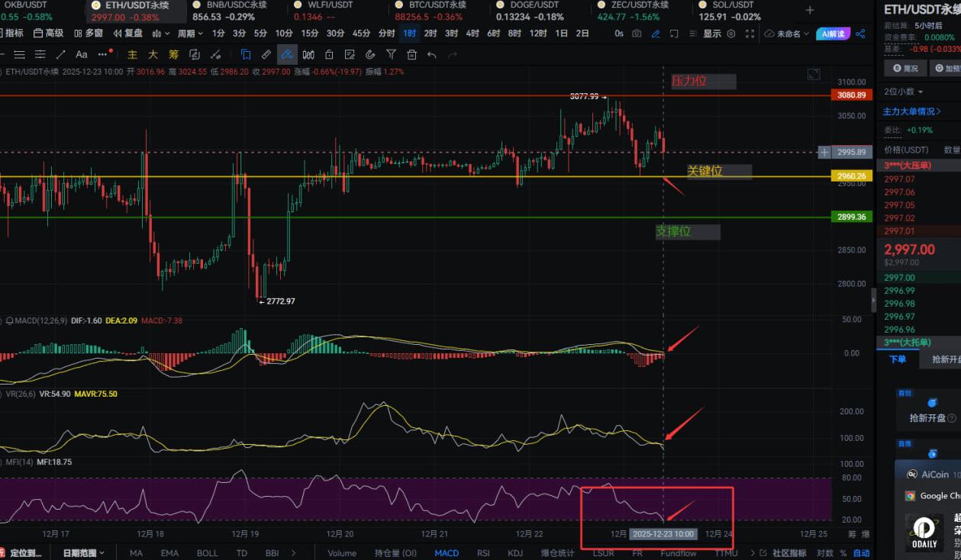This screenshot has width=961, height=560.
Task: Open 主力大单情况 link in side panel
Action: tap(912, 111)
